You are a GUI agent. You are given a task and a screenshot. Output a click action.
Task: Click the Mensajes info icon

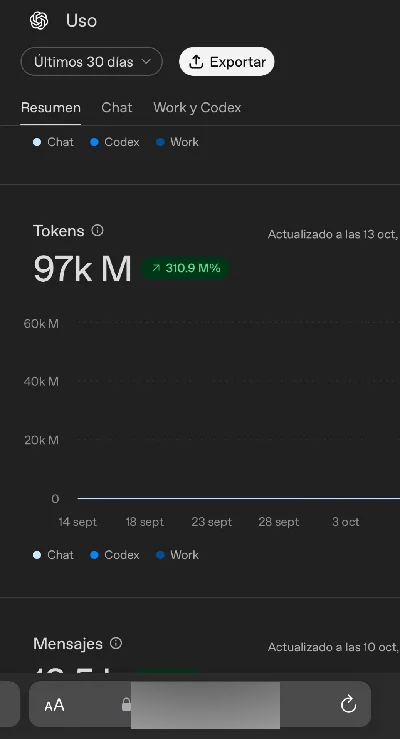coord(116,643)
